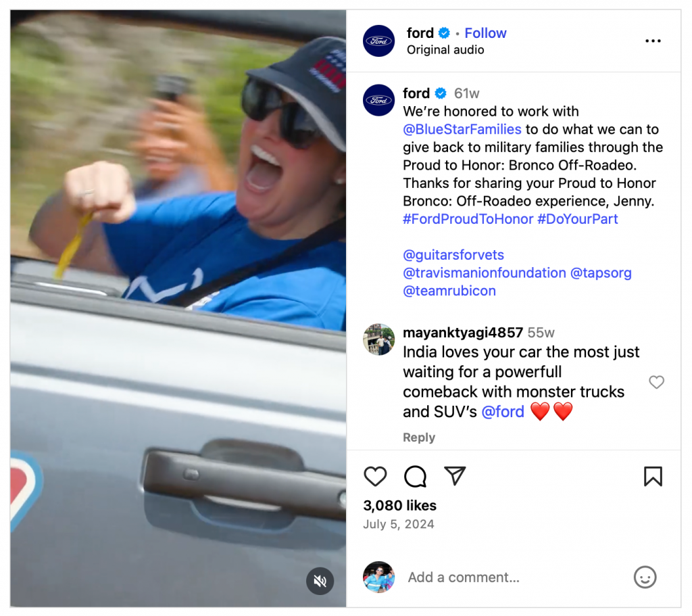Like the post with the heart icon
This screenshot has height=616, width=692.
point(375,477)
